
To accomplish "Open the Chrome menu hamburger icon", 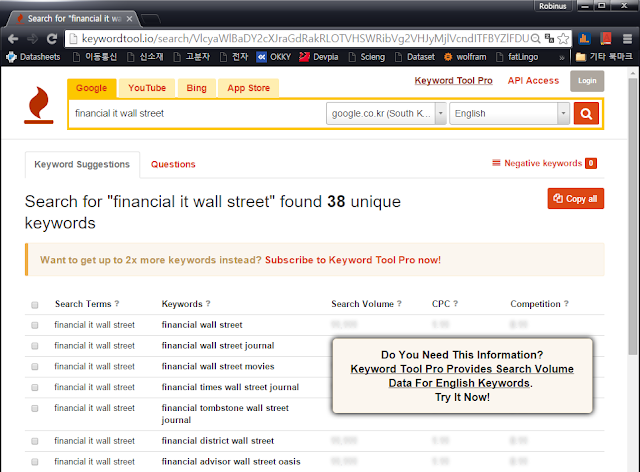I will click(627, 39).
